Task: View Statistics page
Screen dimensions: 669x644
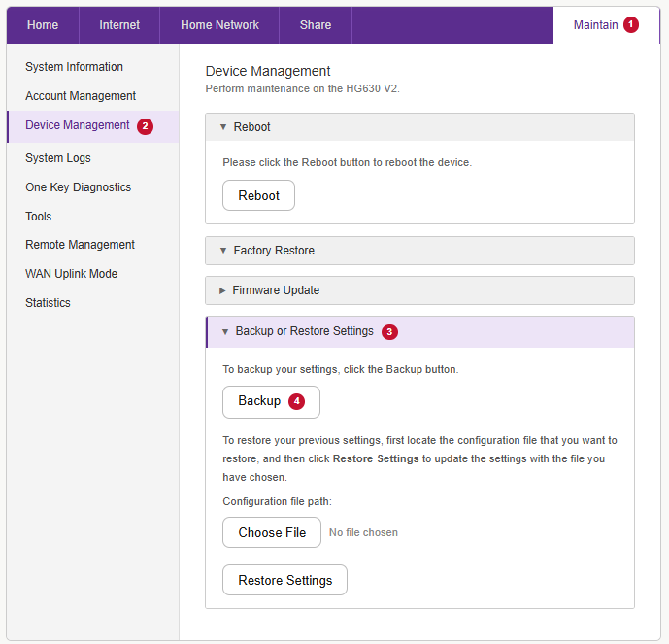Action: [48, 303]
